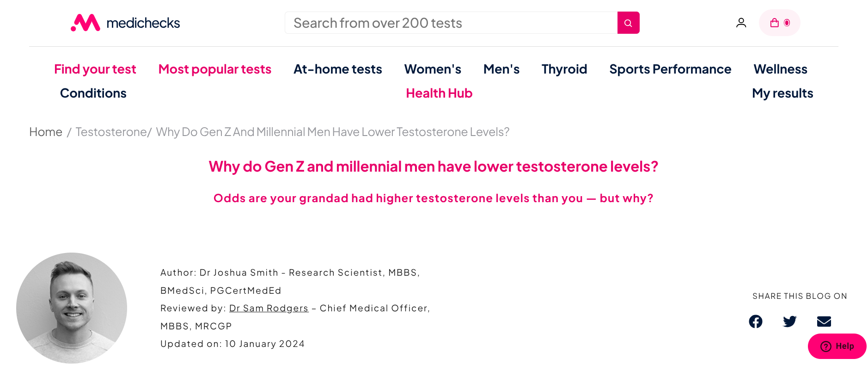This screenshot has height=365, width=868.
Task: Click Home in the breadcrumb
Action: click(x=46, y=132)
